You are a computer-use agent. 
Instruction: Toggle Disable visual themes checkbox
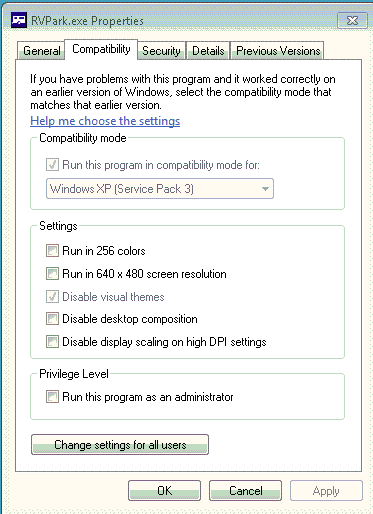pyautogui.click(x=52, y=297)
